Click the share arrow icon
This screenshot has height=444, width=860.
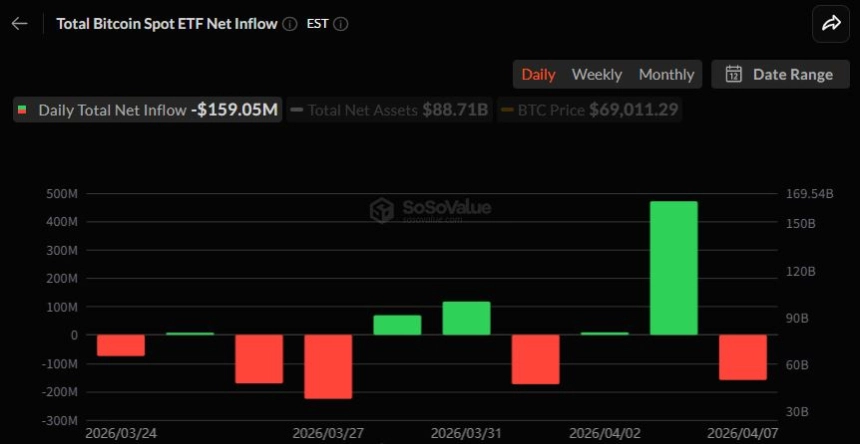coord(831,24)
